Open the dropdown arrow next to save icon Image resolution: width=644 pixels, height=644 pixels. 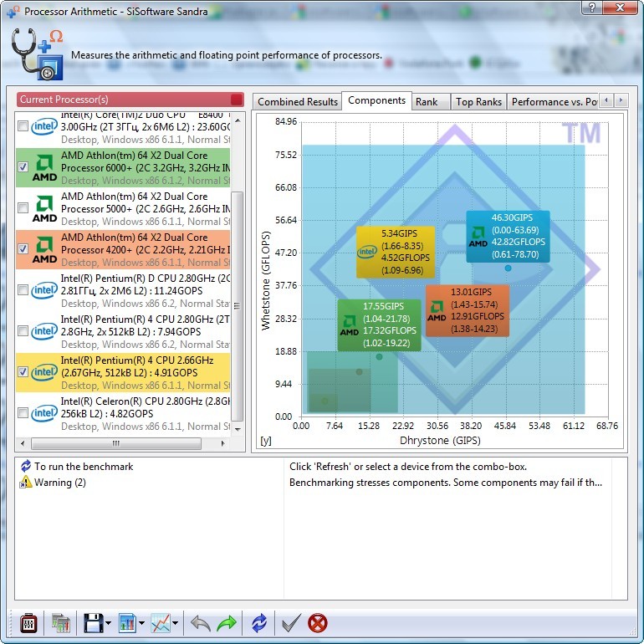click(109, 624)
